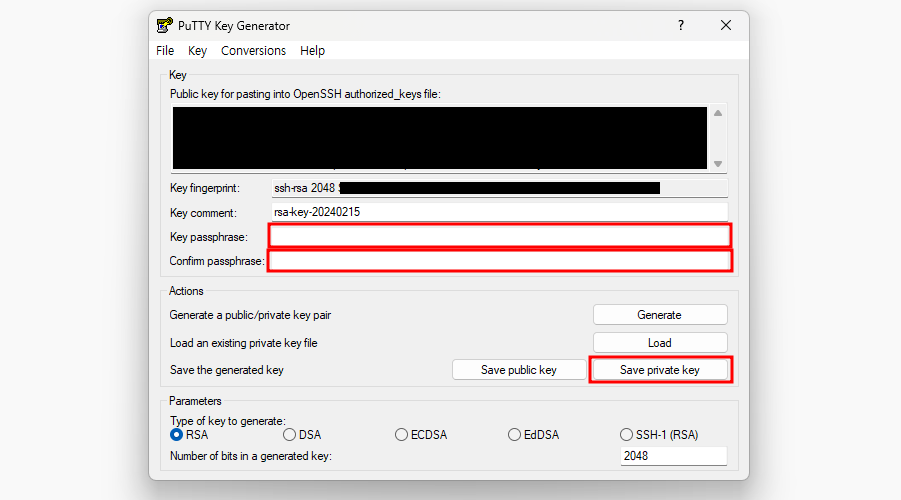Click the public key box scroll down arrow

(718, 164)
